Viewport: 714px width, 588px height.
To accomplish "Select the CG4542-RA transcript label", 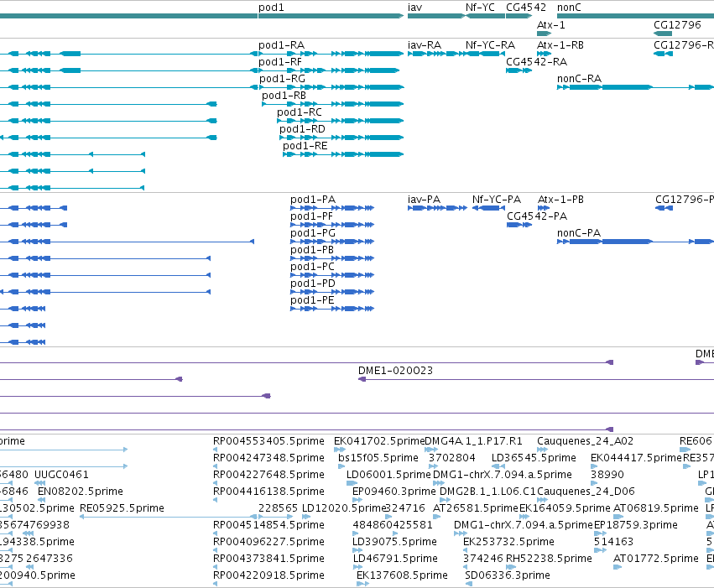I will coord(536,62).
